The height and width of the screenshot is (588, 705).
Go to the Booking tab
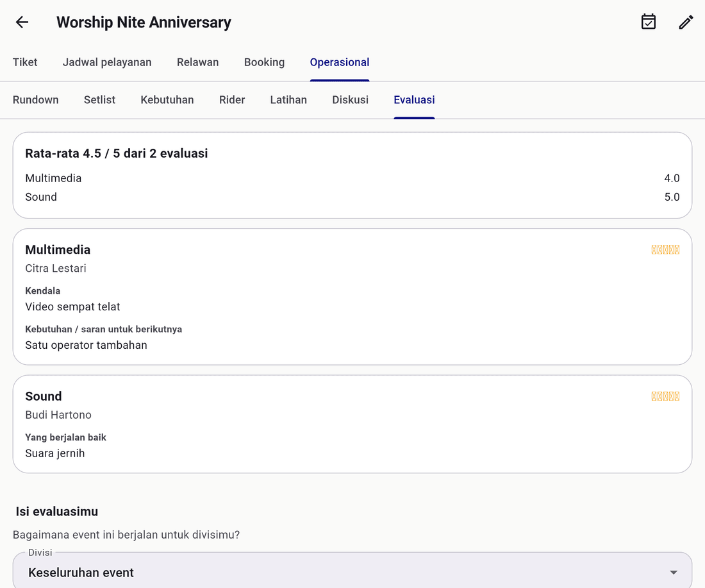tap(264, 62)
